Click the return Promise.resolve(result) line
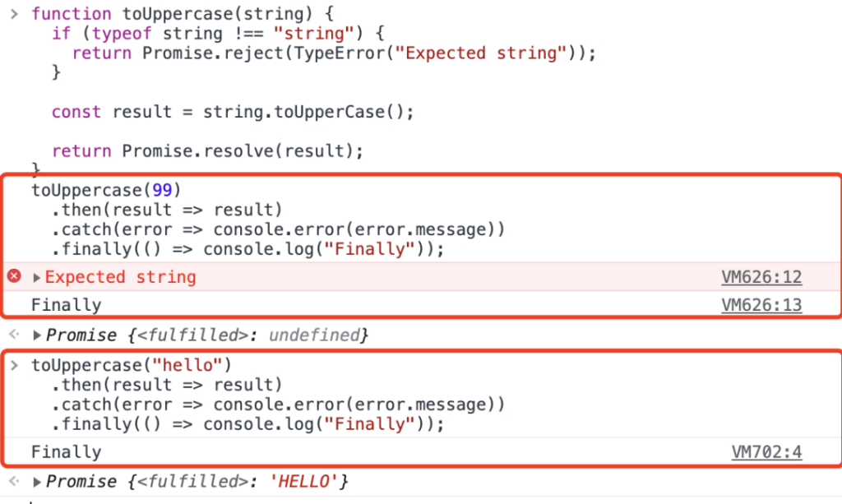This screenshot has height=504, width=842. 207,150
